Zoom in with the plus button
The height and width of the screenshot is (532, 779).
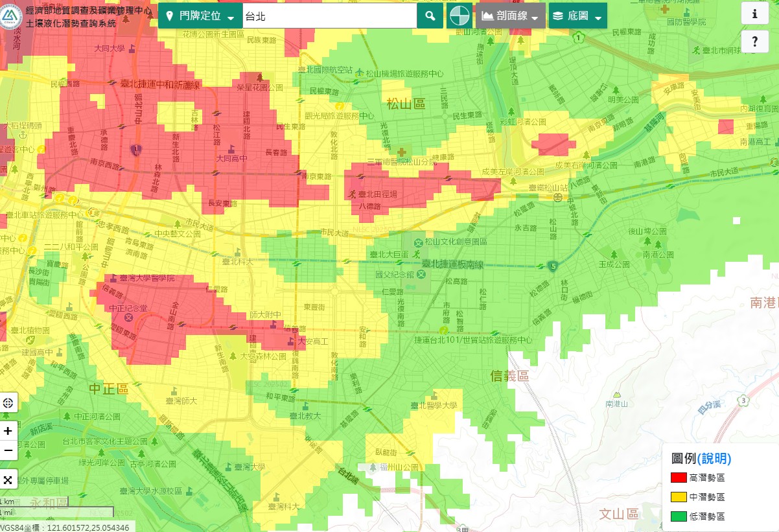click(x=8, y=431)
